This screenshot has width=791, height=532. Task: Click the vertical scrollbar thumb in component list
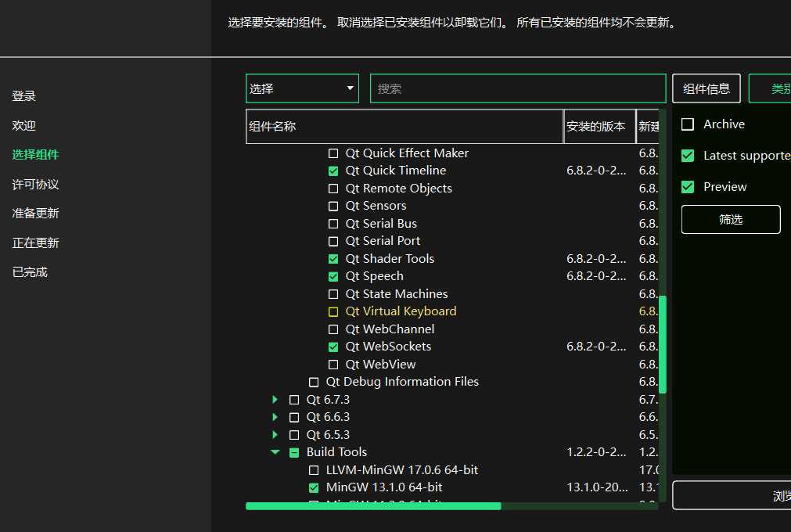click(663, 344)
